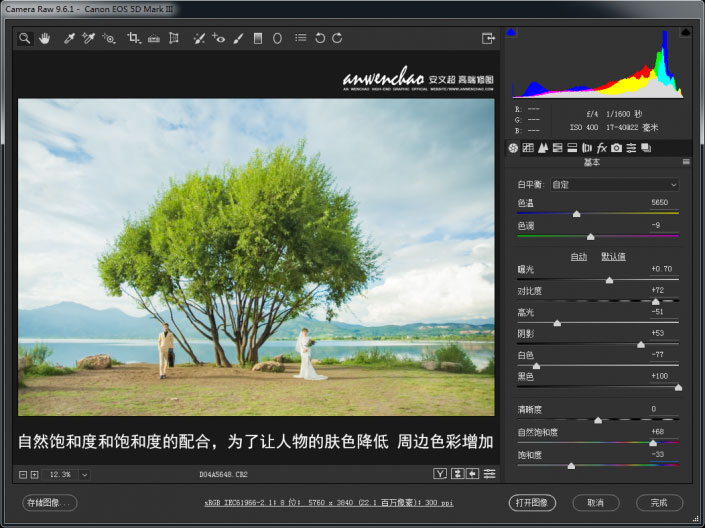Viewport: 705px width, 528px height.
Task: Toggle full screen mode icon
Action: (488, 39)
